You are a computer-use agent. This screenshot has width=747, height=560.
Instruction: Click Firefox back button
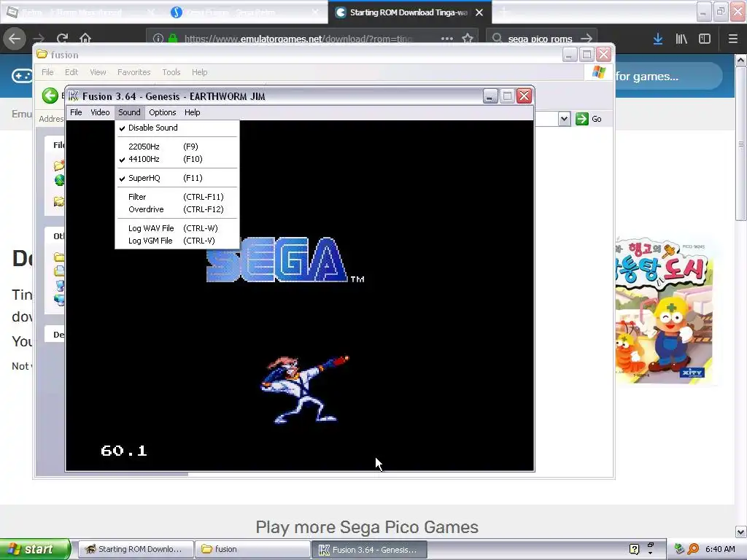(15, 39)
